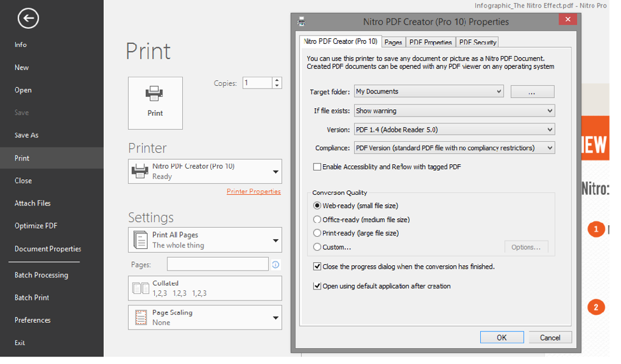621x364 pixels.
Task: Open Info in the sidebar menu
Action: [20, 45]
